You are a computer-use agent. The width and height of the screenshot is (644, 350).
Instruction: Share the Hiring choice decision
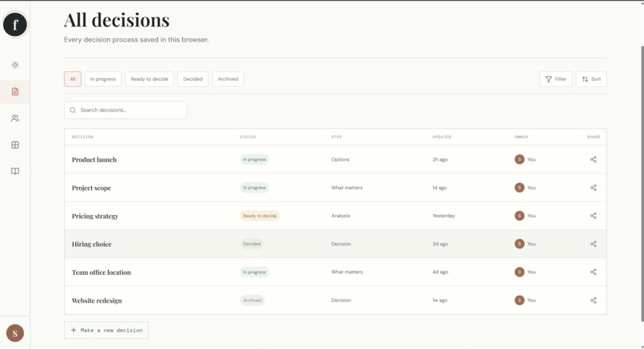click(x=594, y=244)
